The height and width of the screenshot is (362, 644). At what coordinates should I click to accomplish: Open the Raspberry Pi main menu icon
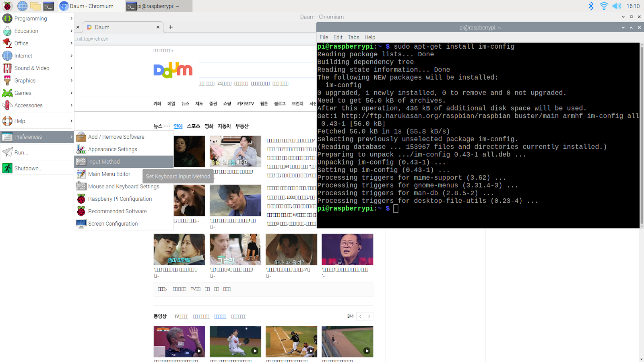pyautogui.click(x=7, y=6)
